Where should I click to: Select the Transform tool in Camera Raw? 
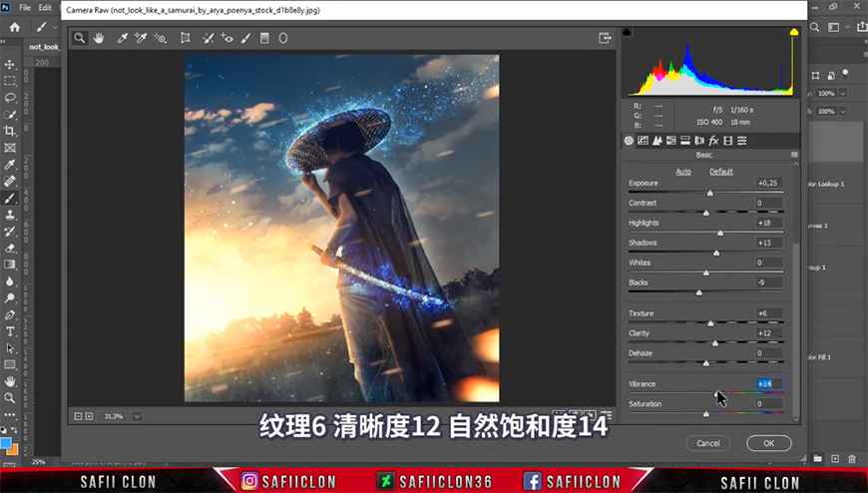186,38
